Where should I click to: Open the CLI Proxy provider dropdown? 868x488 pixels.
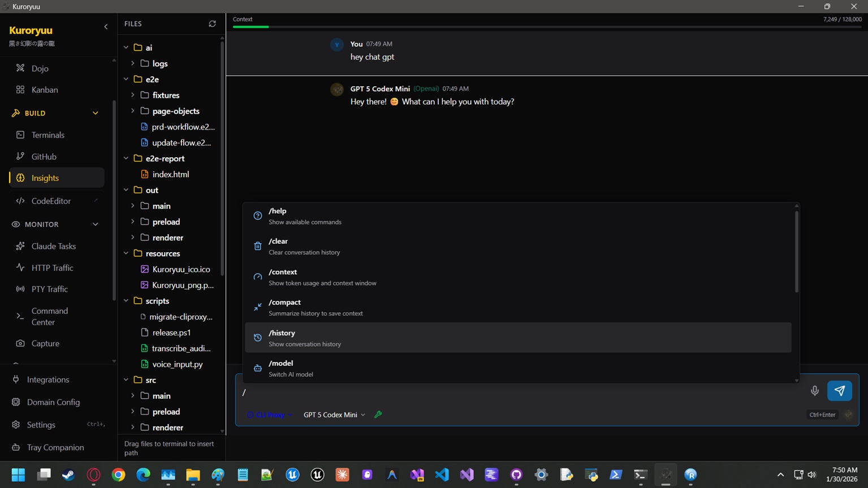[x=270, y=414]
